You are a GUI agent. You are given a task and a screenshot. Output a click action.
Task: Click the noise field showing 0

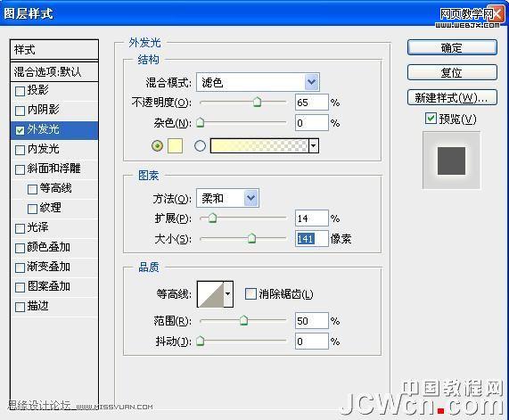(312, 123)
